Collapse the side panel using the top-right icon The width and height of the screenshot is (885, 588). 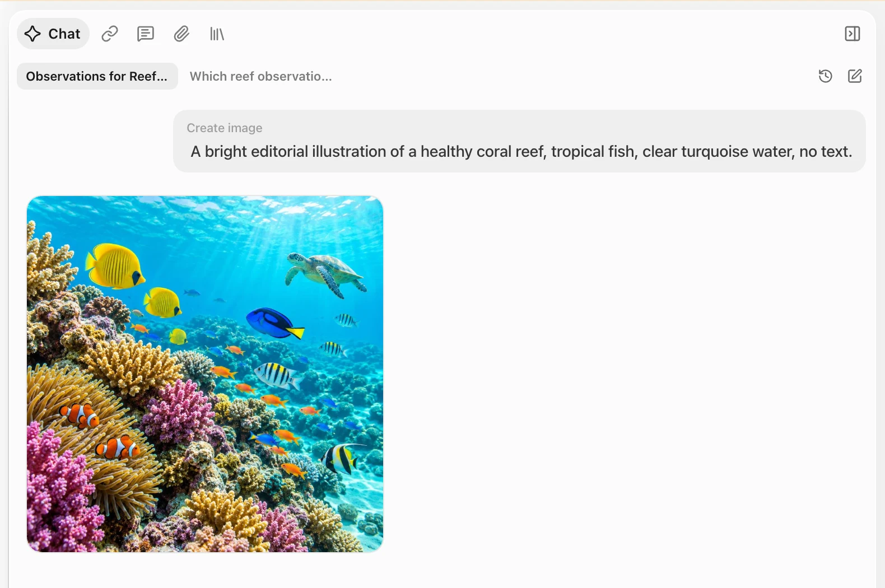(853, 34)
